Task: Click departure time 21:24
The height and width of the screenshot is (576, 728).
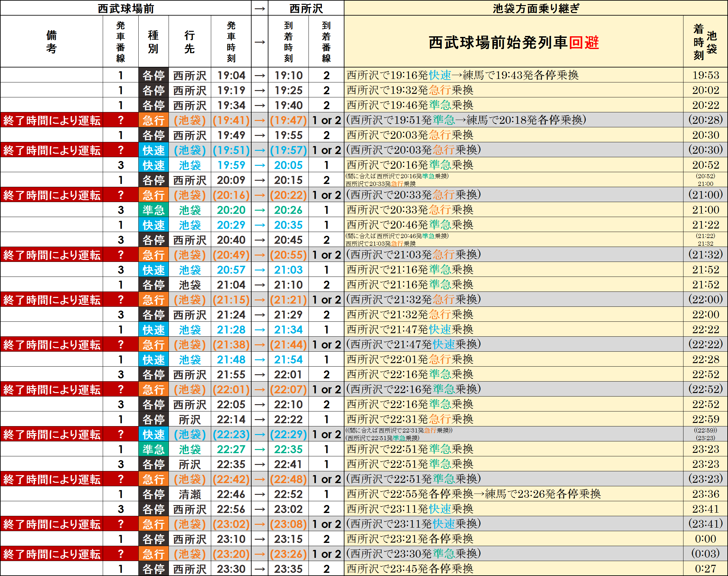Action: coord(231,315)
